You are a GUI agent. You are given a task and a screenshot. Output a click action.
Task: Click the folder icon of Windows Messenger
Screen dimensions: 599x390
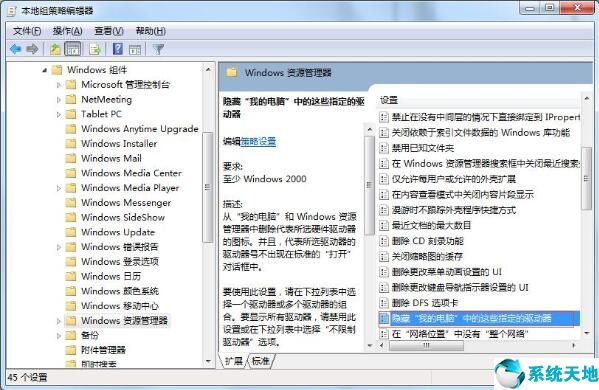[71, 202]
